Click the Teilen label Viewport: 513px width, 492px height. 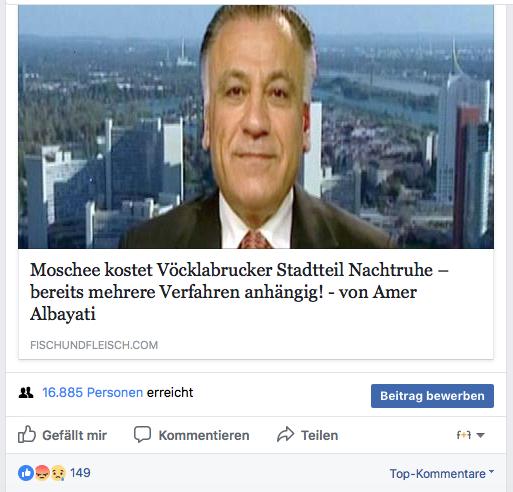point(320,435)
